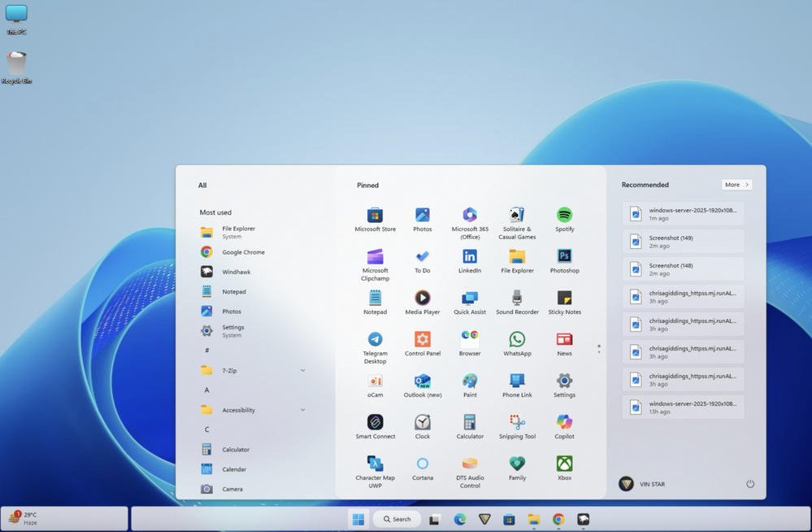Open the News app

pos(564,344)
